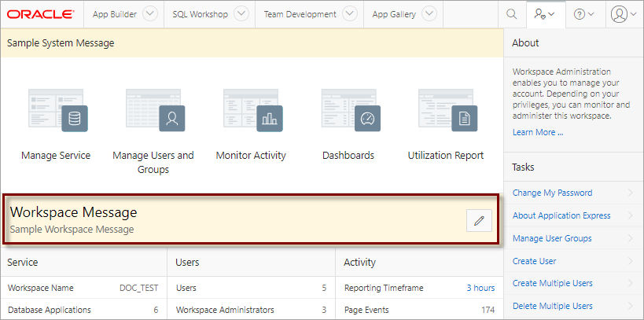Viewport: 644px width, 320px height.
Task: Open the Help question mark menu
Action: pos(584,14)
